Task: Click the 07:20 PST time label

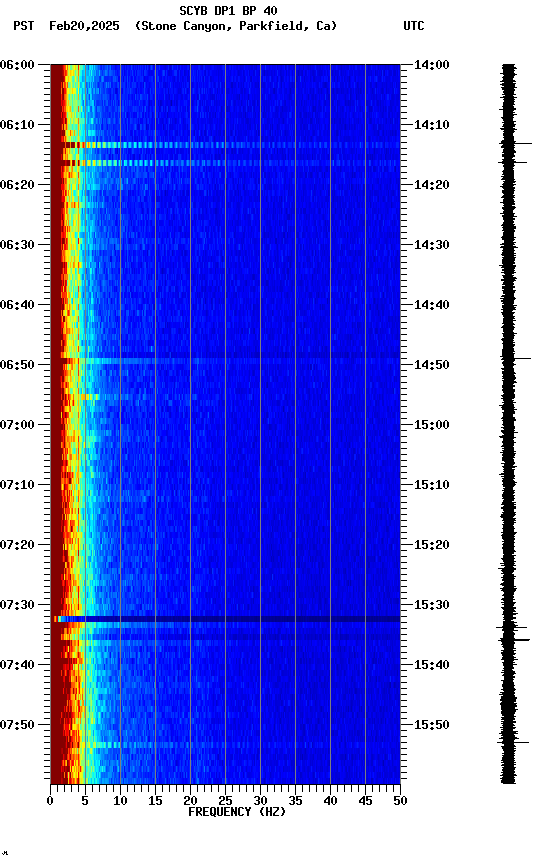Action: 17,546
